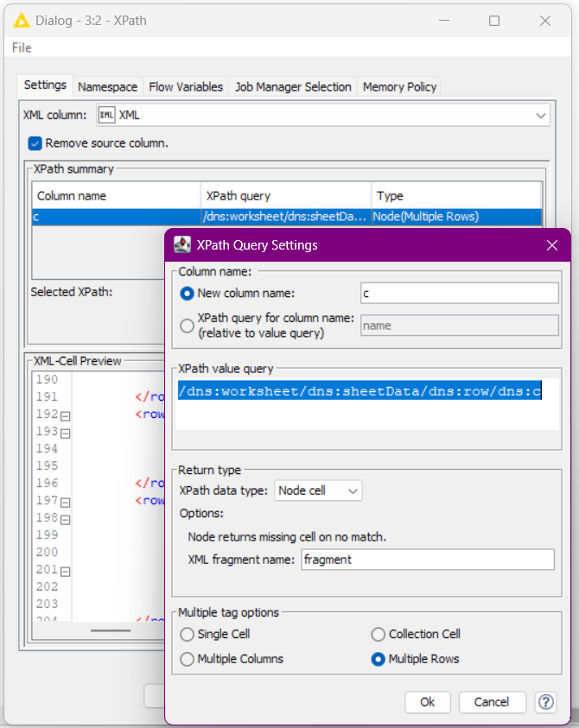
Task: Open the File menu
Action: [x=22, y=47]
